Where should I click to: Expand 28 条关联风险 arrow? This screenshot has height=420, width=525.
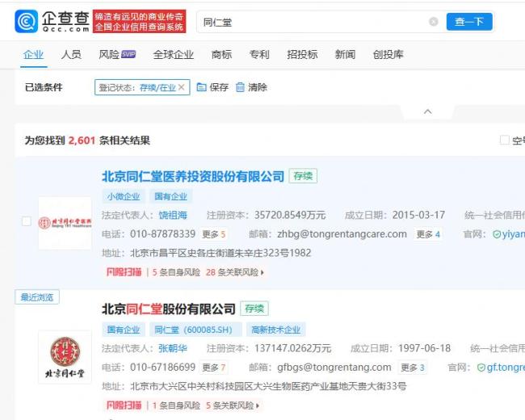(x=262, y=273)
